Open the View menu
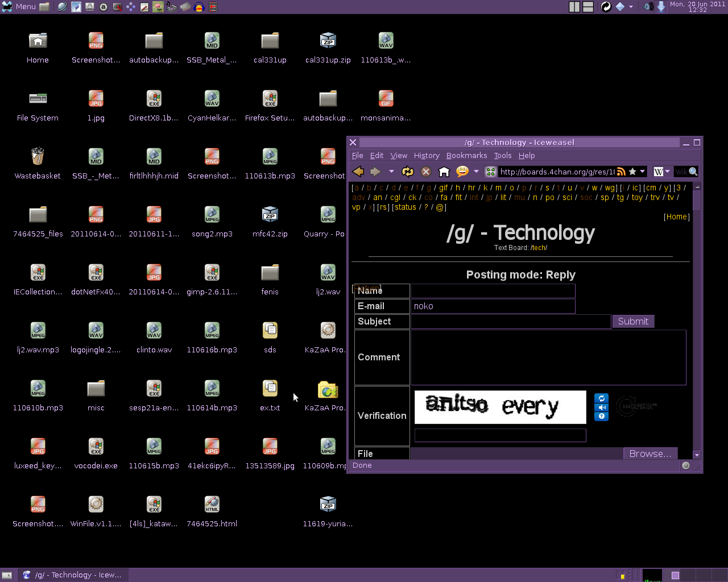728x582 pixels. click(x=399, y=155)
